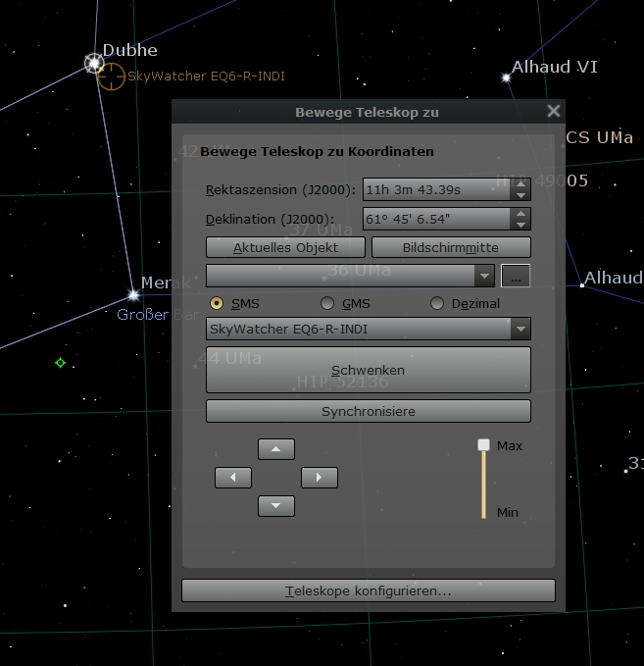
Task: Click into the Deklination input field
Action: pyautogui.click(x=436, y=219)
